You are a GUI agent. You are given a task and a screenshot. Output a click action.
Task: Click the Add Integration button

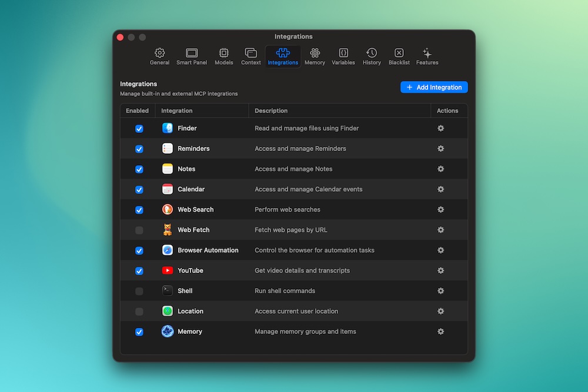[434, 86]
